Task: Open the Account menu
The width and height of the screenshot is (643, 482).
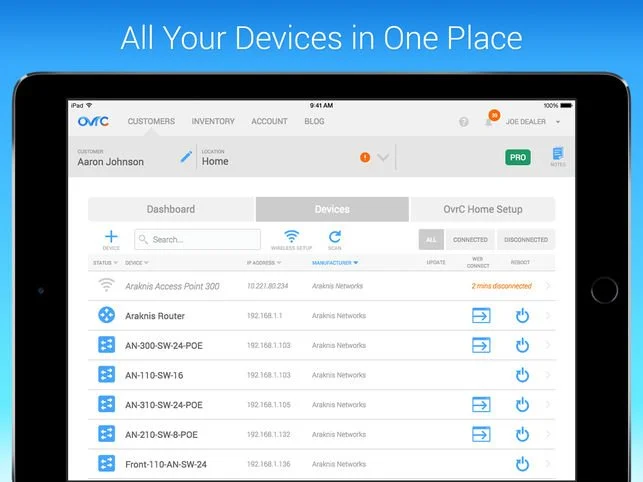Action: click(269, 121)
